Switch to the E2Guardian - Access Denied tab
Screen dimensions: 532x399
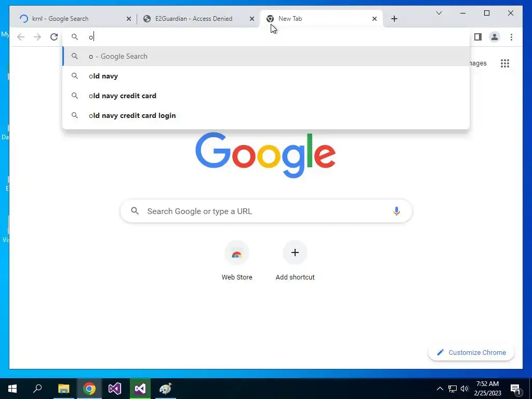194,19
